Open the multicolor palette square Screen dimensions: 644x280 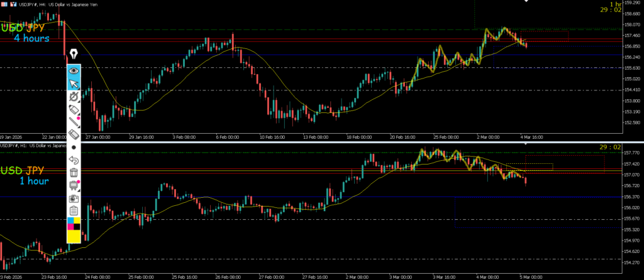coord(74,222)
